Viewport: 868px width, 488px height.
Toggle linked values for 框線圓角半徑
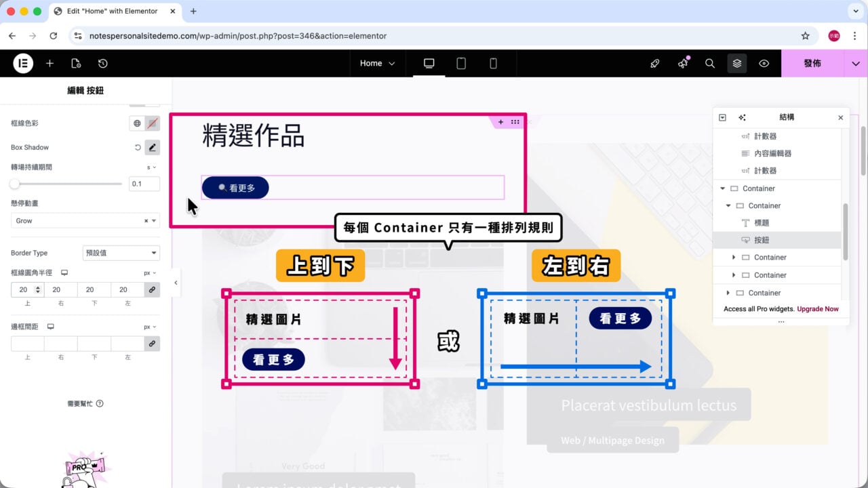(x=152, y=289)
